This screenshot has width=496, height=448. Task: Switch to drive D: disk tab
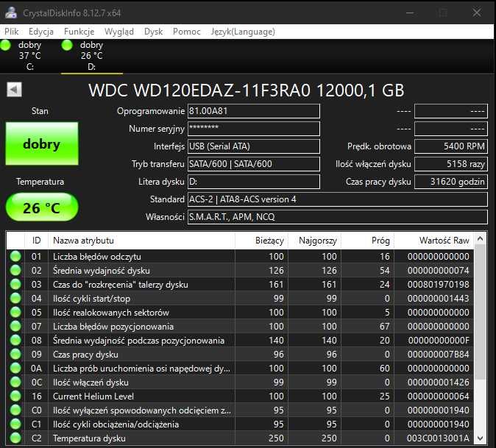pyautogui.click(x=92, y=56)
